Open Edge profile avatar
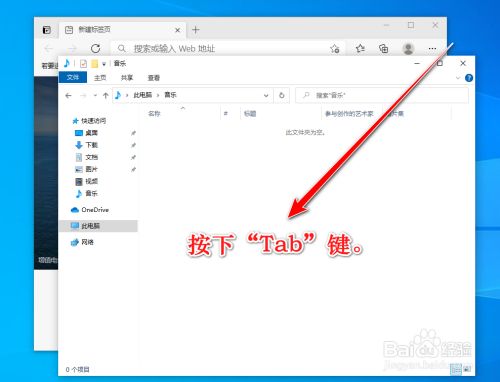 (408, 49)
